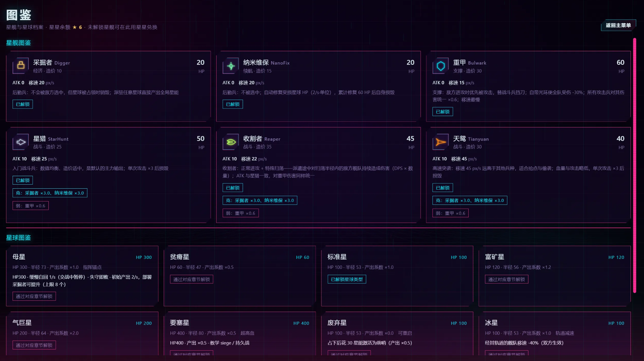Click the Tianyuan orange arrow icon
This screenshot has height=361, width=644.
tap(441, 142)
